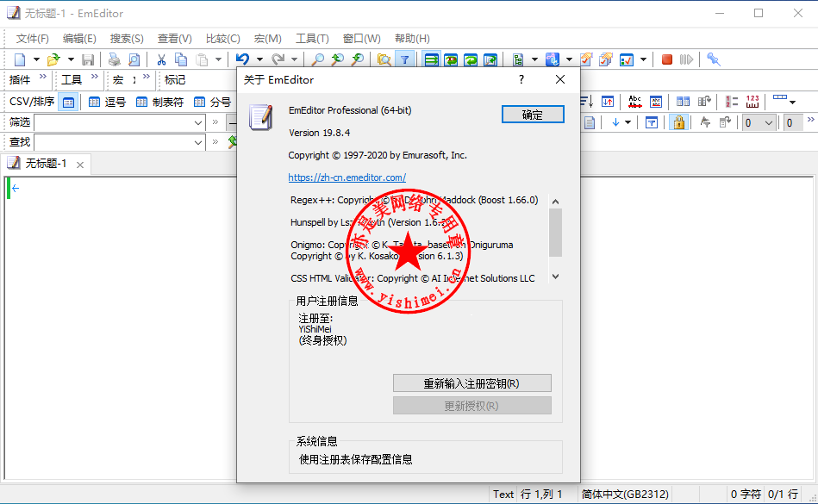Click the Cut scissors icon

(x=161, y=59)
